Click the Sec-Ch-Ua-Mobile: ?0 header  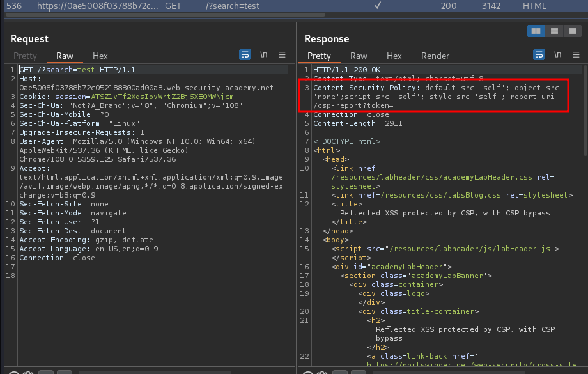64,114
